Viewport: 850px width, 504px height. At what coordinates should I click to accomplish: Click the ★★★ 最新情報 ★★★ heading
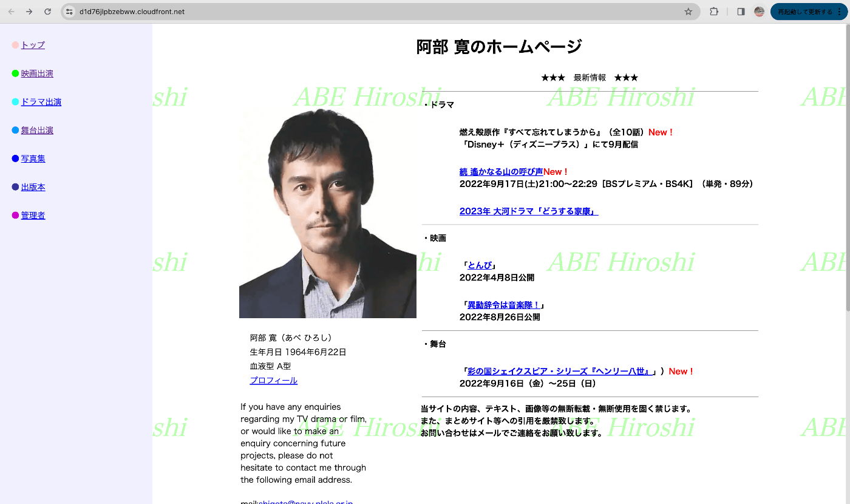pos(590,78)
